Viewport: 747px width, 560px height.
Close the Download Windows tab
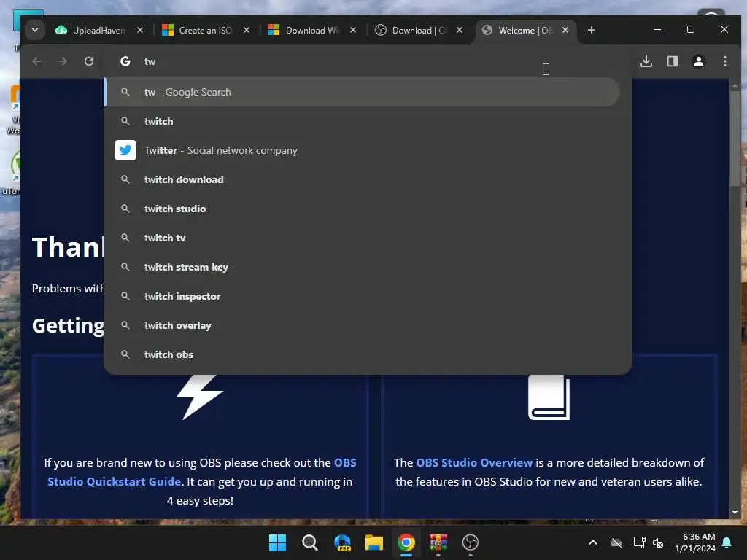click(x=353, y=30)
